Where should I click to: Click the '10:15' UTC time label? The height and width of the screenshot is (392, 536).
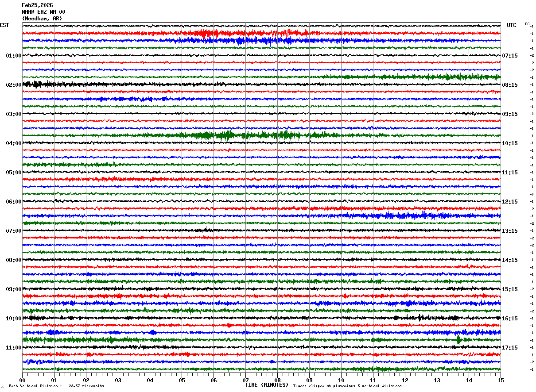click(510, 143)
